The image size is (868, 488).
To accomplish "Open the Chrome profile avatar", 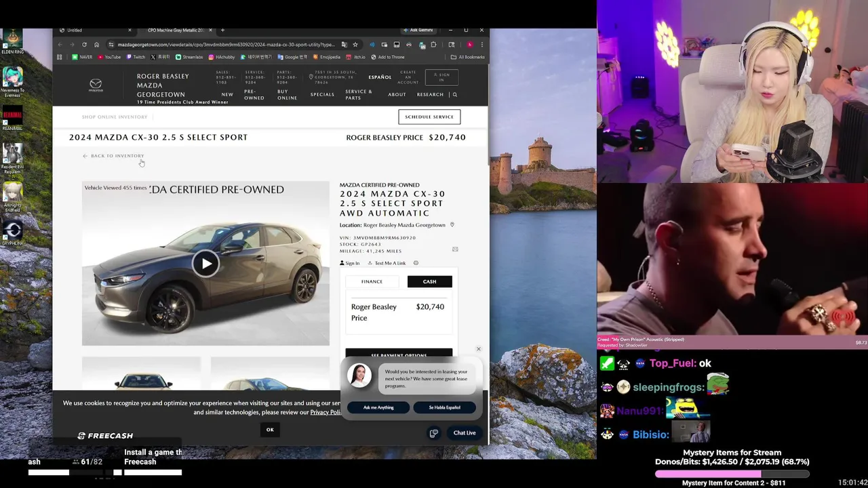I will (x=469, y=45).
